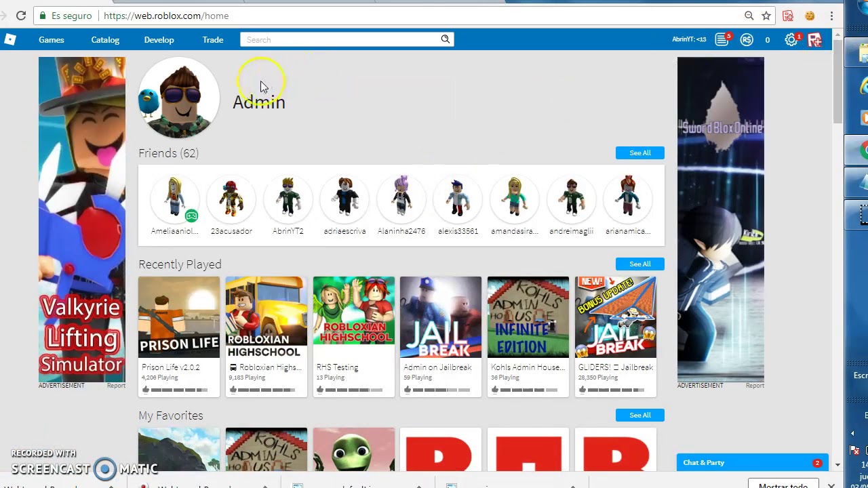Open friend andreimaglii's profile

pos(572,206)
